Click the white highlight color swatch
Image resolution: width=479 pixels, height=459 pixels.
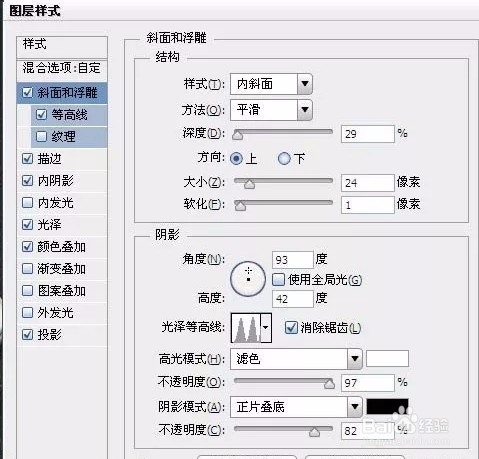[387, 359]
